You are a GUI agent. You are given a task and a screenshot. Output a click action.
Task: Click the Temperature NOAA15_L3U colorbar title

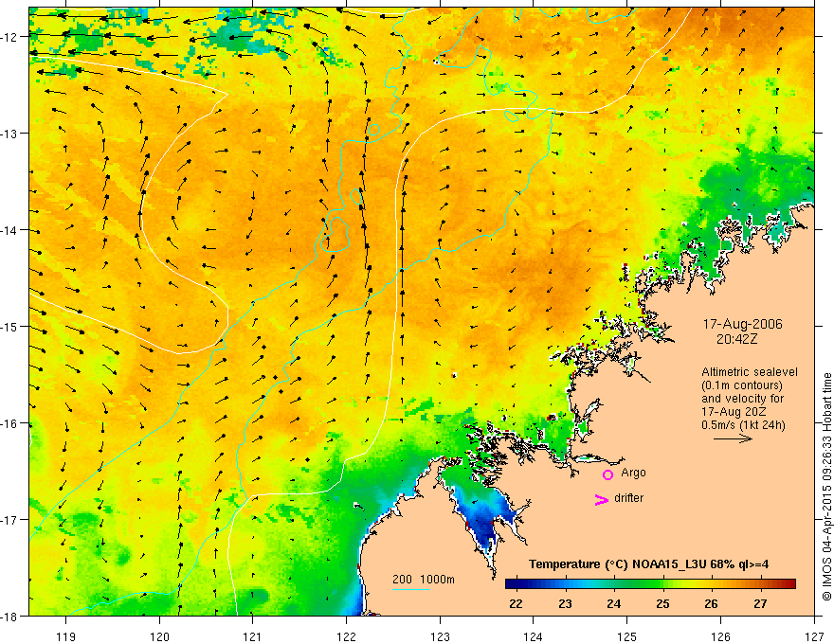[x=648, y=564]
